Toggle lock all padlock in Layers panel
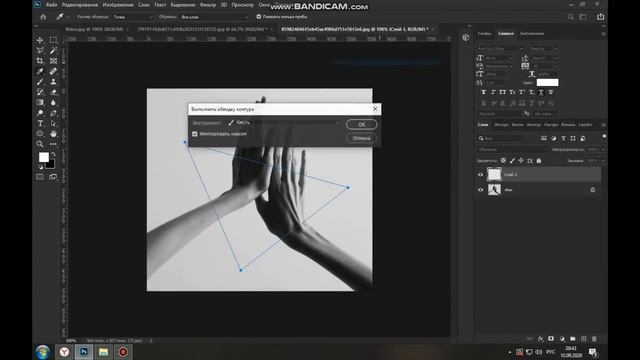 tap(539, 161)
